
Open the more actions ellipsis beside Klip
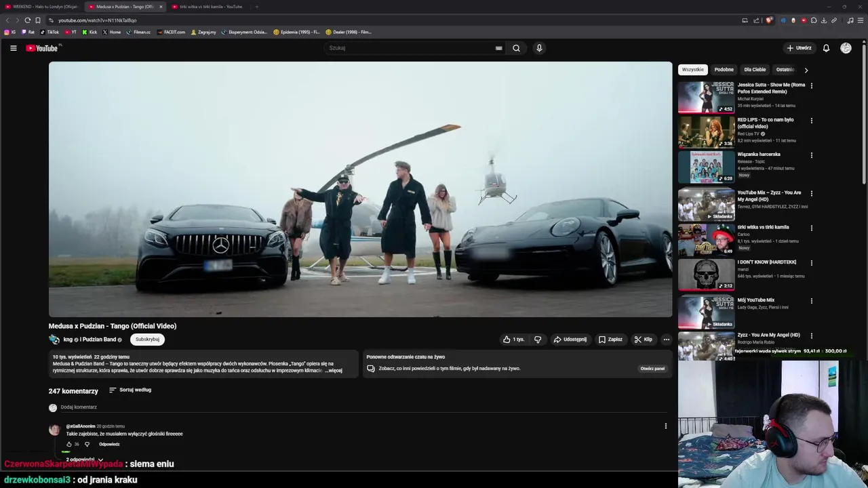coord(666,340)
